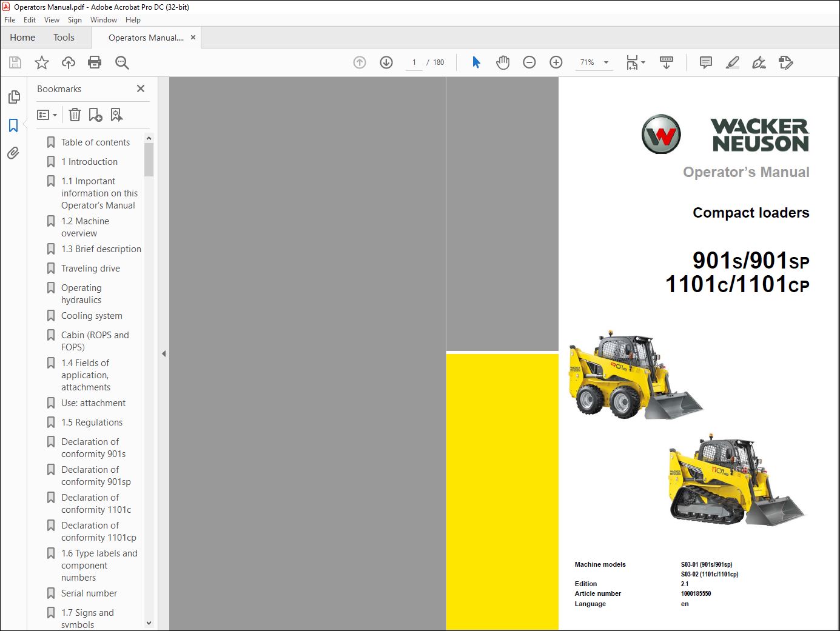Click the upload to cloud icon

pos(69,62)
